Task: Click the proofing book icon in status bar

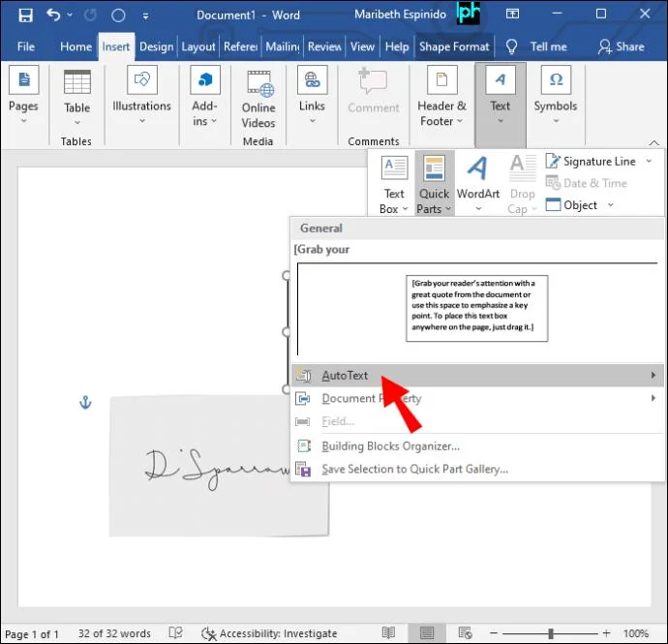Action: click(175, 633)
